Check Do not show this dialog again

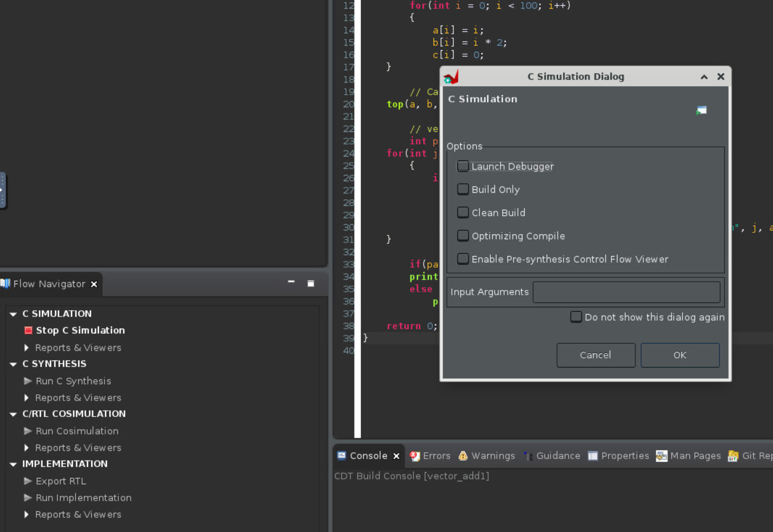(576, 316)
